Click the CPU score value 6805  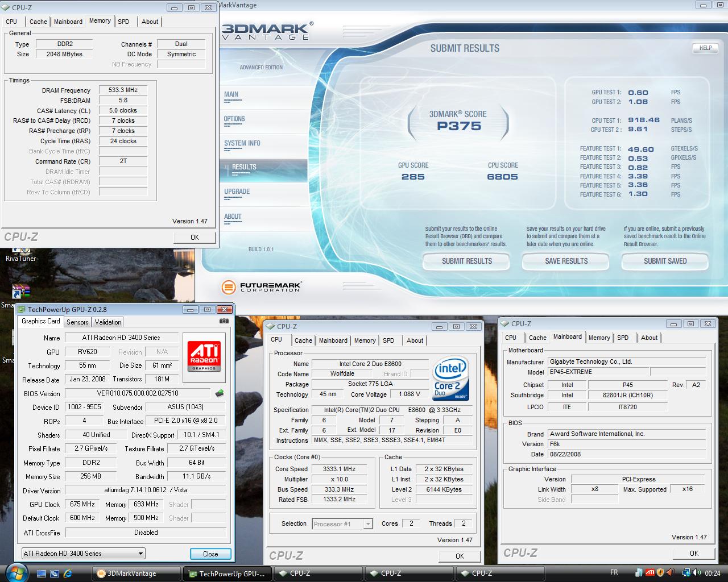pos(502,177)
